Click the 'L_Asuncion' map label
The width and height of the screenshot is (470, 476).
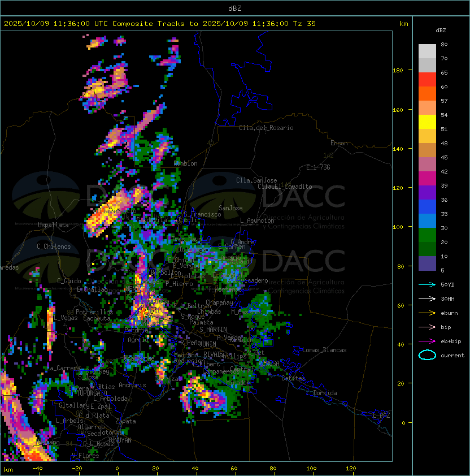tap(257, 220)
